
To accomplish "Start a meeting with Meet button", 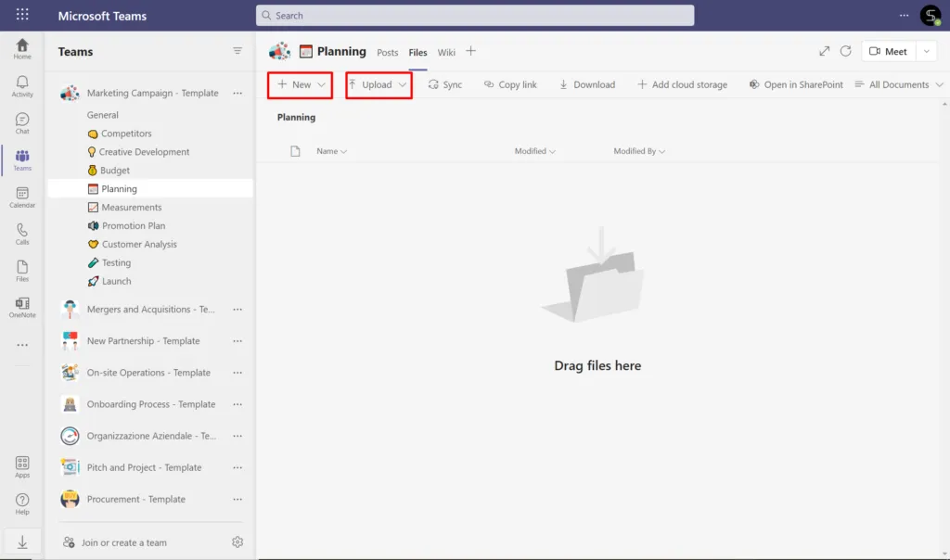I will [x=888, y=52].
